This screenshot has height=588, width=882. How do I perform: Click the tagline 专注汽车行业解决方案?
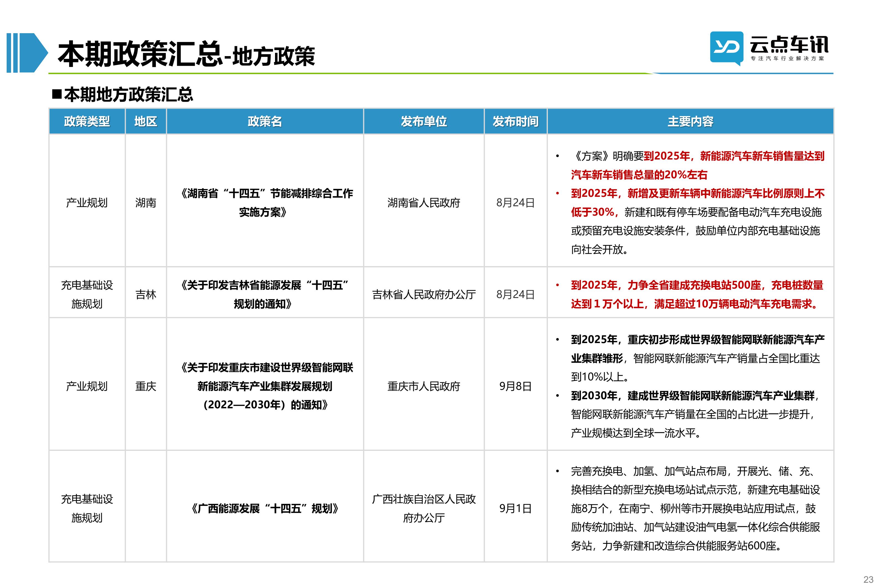click(x=787, y=59)
